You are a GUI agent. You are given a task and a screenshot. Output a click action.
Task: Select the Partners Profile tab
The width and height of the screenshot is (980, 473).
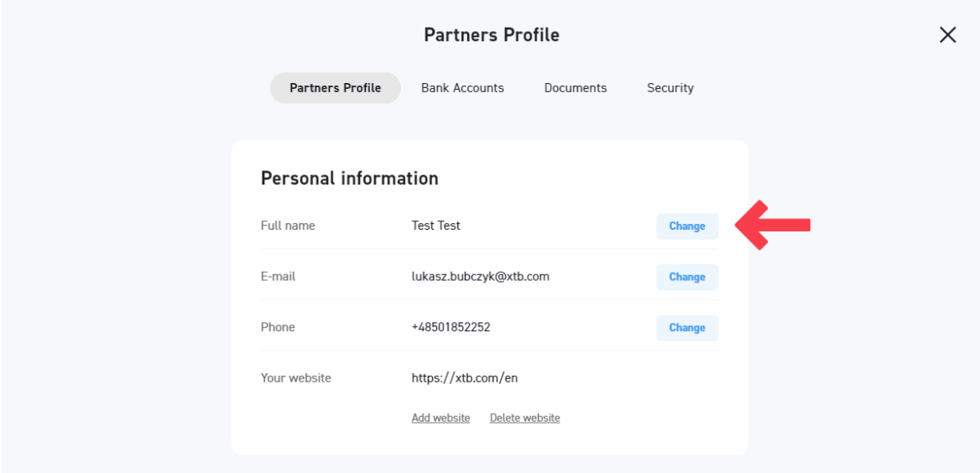335,88
